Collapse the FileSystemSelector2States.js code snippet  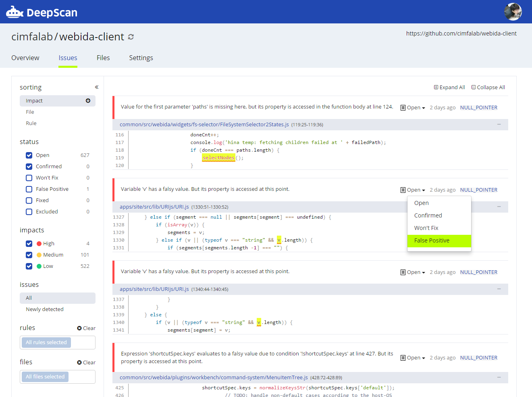(x=499, y=125)
